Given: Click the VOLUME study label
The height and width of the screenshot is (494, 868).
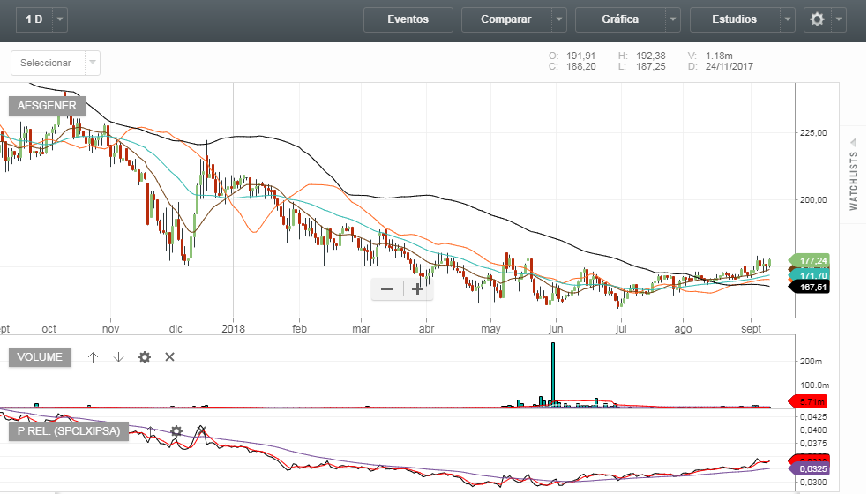Looking at the screenshot, I should click(x=40, y=357).
